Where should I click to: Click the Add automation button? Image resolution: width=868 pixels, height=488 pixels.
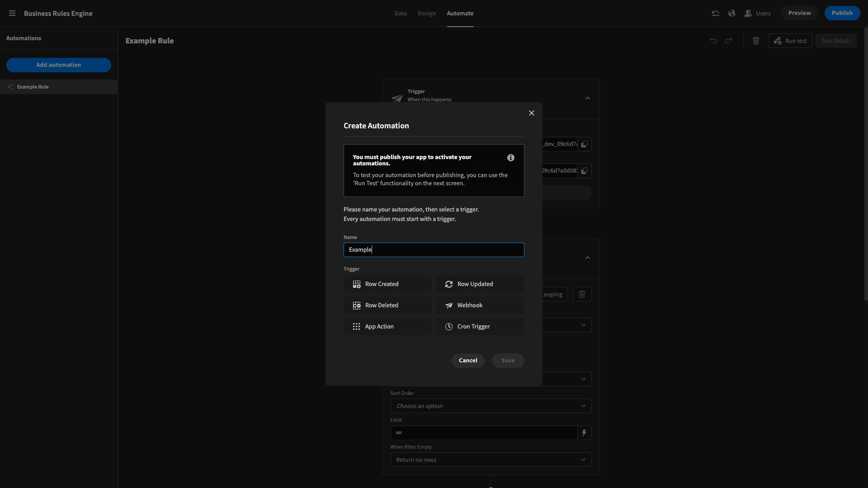coord(59,65)
